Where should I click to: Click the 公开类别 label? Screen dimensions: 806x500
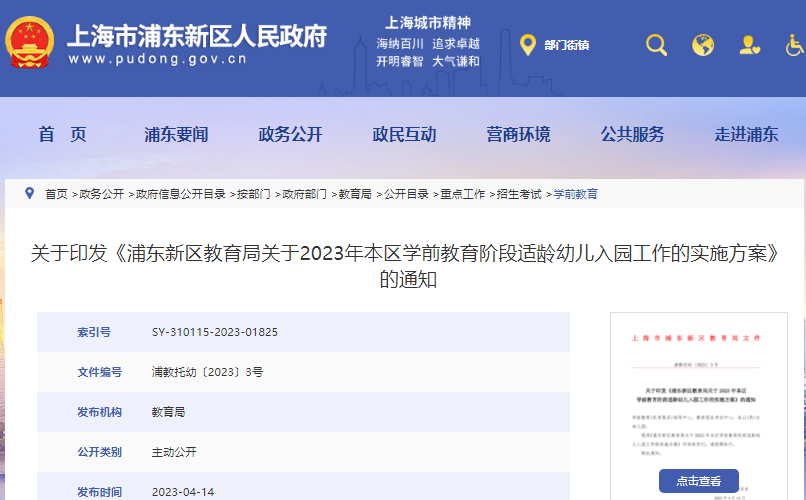100,452
